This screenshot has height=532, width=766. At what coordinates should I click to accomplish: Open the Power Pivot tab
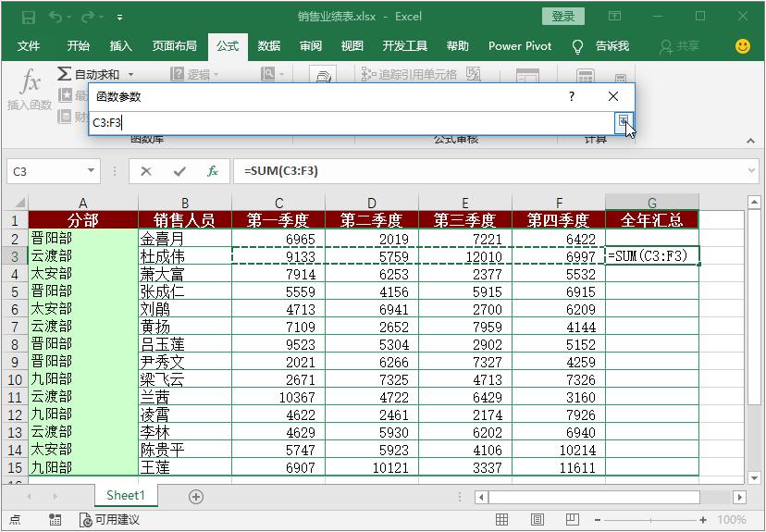[520, 46]
